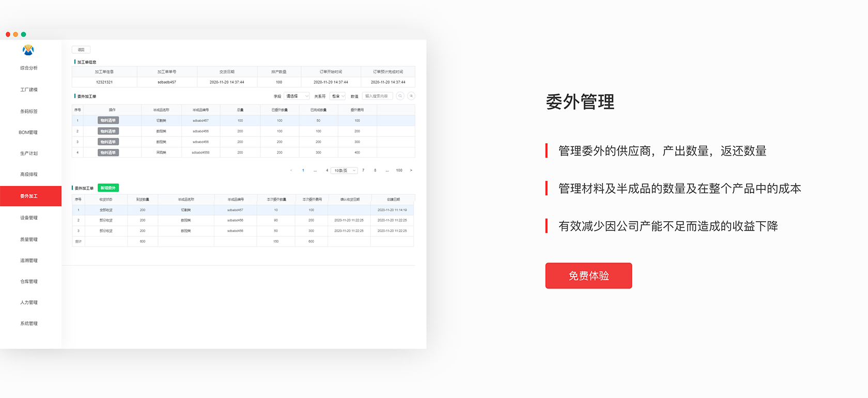Open the 10条/页 page size dropdown
The image size is (868, 398).
pyautogui.click(x=345, y=170)
